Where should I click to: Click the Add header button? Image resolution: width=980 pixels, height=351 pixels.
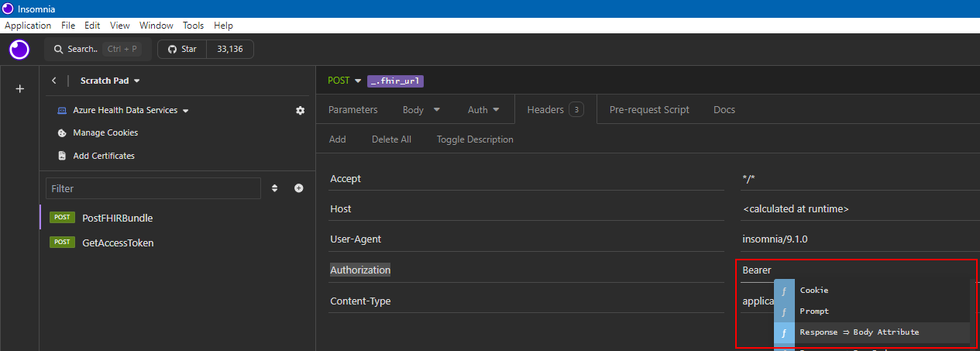click(338, 139)
